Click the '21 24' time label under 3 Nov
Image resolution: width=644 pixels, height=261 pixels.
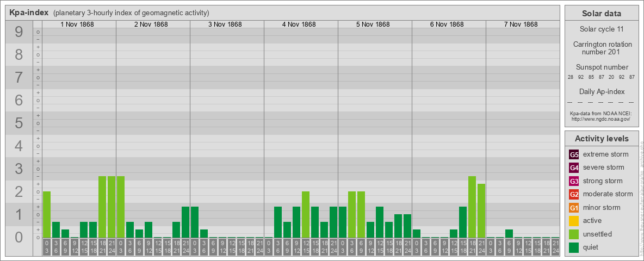tap(259, 247)
